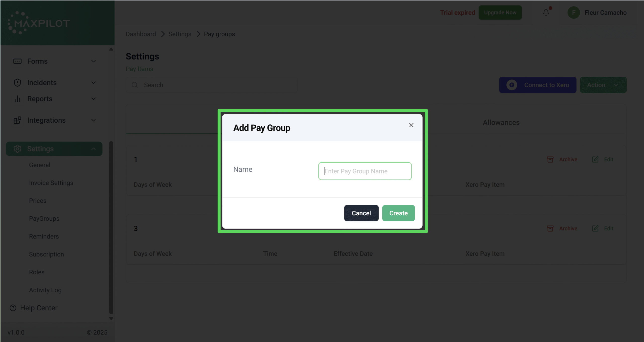This screenshot has height=342, width=644.
Task: Click the Upgrade Now button
Action: pyautogui.click(x=500, y=13)
